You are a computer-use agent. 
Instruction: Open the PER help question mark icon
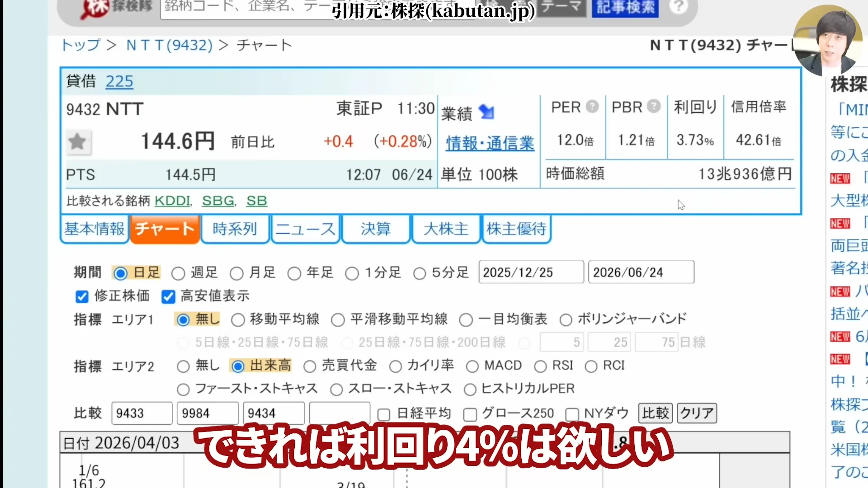[592, 107]
